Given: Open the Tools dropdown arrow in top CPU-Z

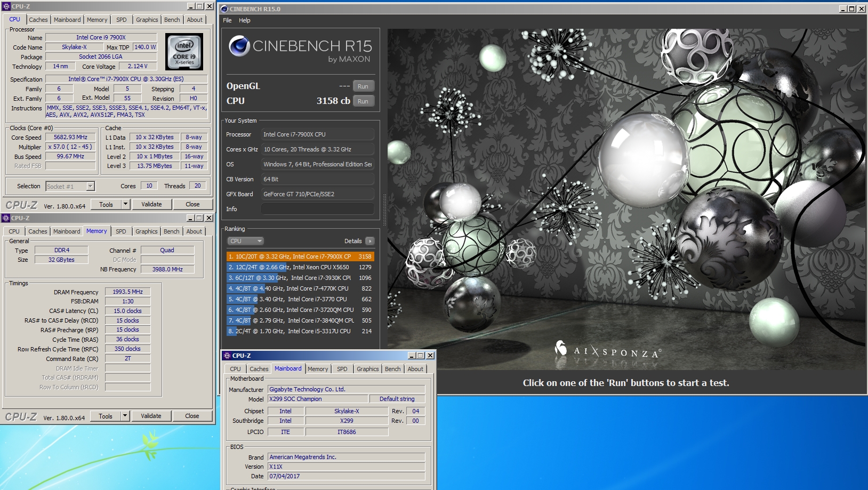Looking at the screenshot, I should pyautogui.click(x=125, y=204).
